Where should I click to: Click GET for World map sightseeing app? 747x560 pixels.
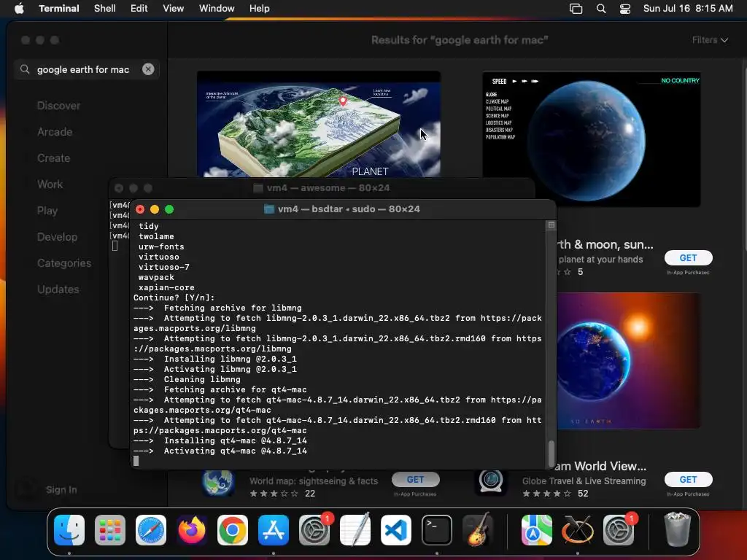[x=415, y=480]
